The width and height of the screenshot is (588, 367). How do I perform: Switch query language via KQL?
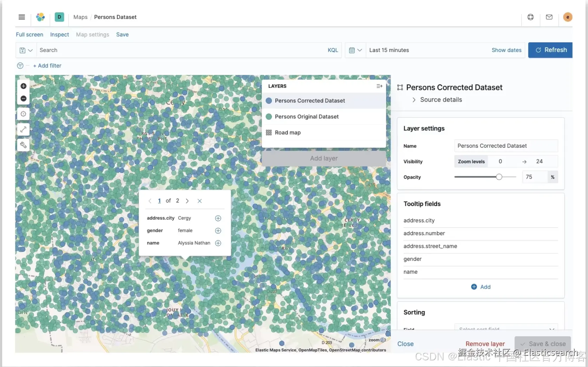[x=333, y=50]
